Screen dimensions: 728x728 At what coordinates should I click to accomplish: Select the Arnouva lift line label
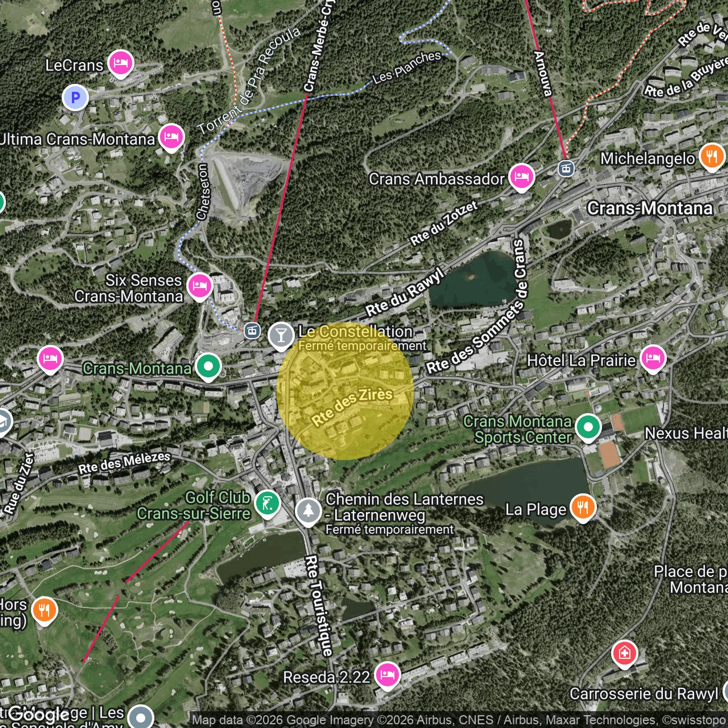(543, 74)
